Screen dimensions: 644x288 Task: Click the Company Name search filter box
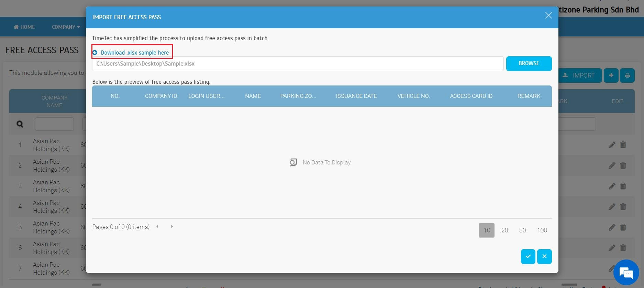click(x=54, y=124)
